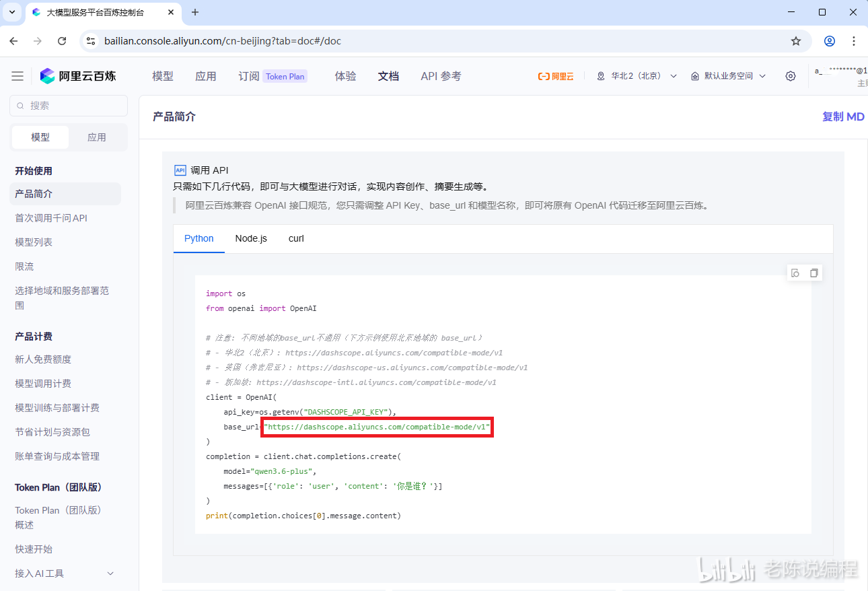Click the orange 阿里云 logo
Screen dimensions: 868x591
click(x=556, y=76)
